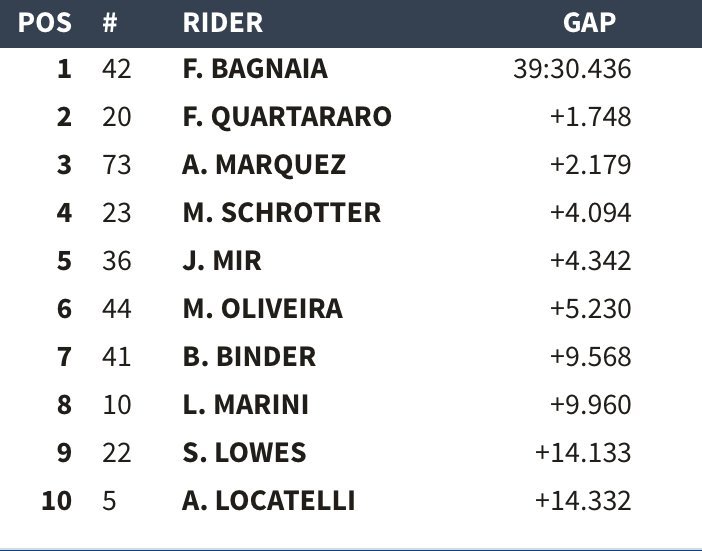Image resolution: width=702 pixels, height=551 pixels.
Task: Open F. Quartararo's rider entry
Action: click(287, 117)
